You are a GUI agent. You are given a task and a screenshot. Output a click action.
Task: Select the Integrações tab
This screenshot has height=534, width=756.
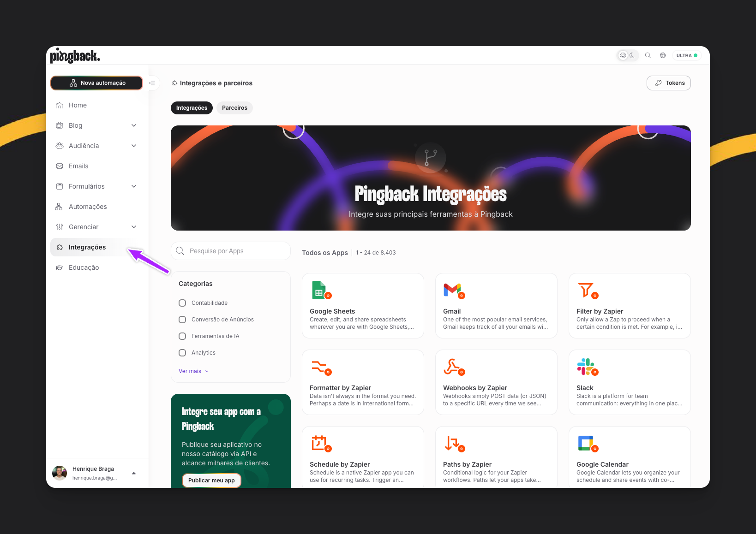(x=192, y=108)
